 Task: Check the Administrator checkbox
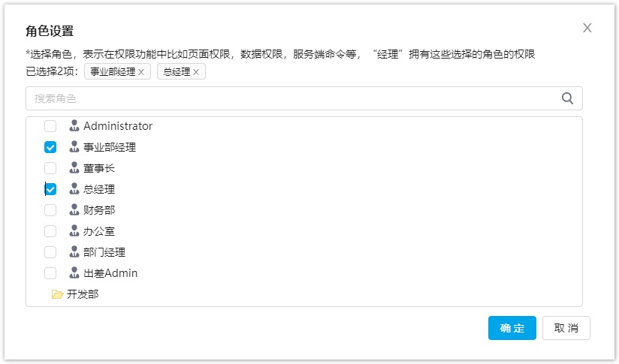pos(50,126)
